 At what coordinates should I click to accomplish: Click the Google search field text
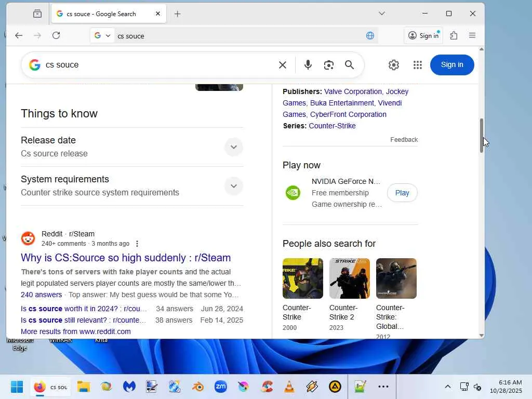[62, 65]
